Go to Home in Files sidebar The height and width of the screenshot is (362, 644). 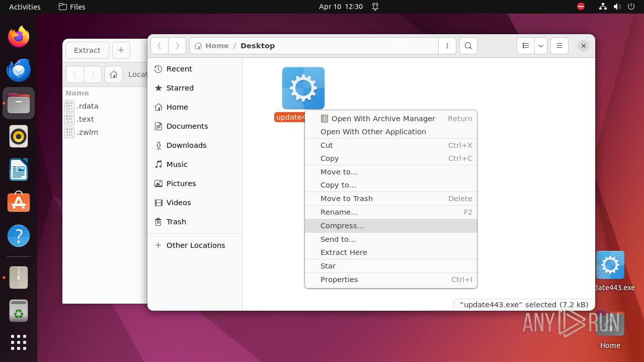click(195, 107)
